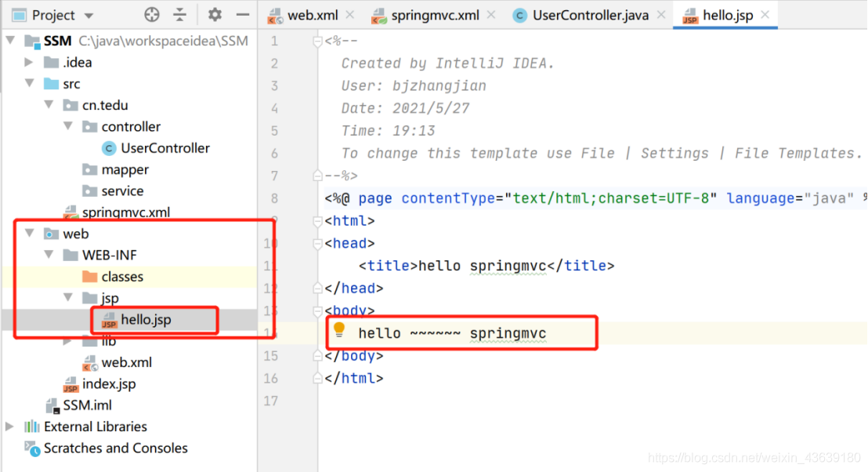Click the title text 'hello springmvc'
Viewport: 868px width, 472px height.
click(482, 266)
